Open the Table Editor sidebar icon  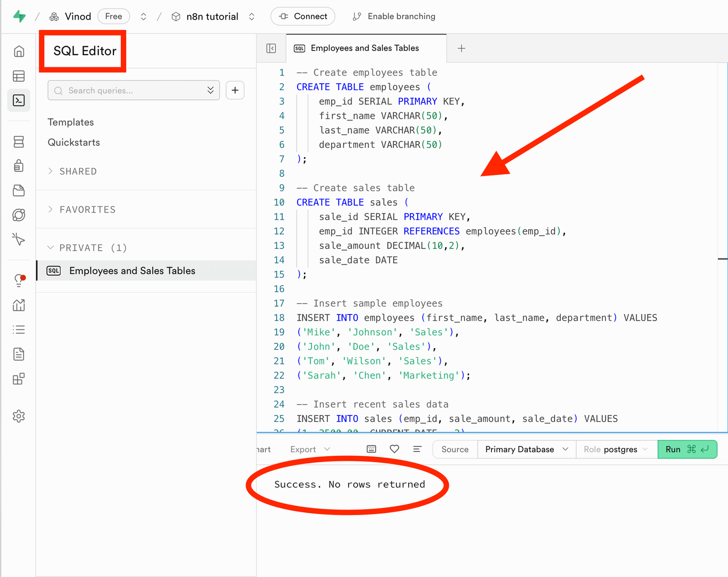19,76
